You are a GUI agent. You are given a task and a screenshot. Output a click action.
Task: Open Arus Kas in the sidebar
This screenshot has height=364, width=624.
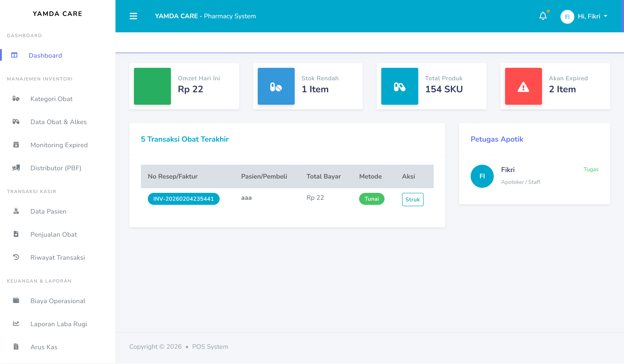[44, 347]
